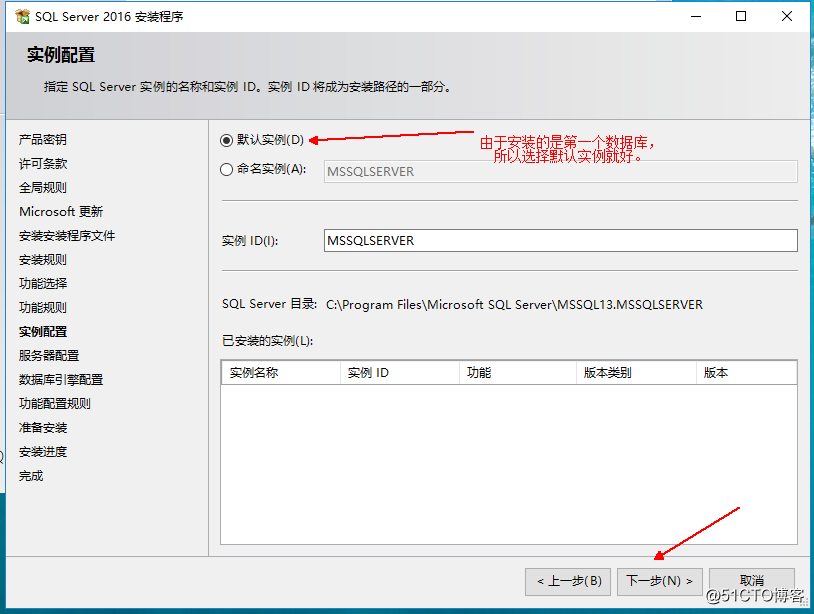Select the 默认实例(D) radio button
This screenshot has height=614, width=814.
pyautogui.click(x=226, y=140)
